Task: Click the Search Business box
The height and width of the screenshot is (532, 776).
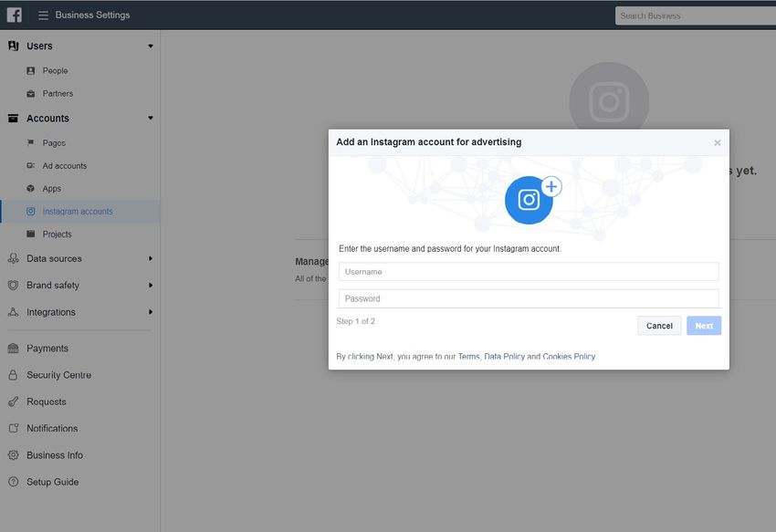Action: 696,16
